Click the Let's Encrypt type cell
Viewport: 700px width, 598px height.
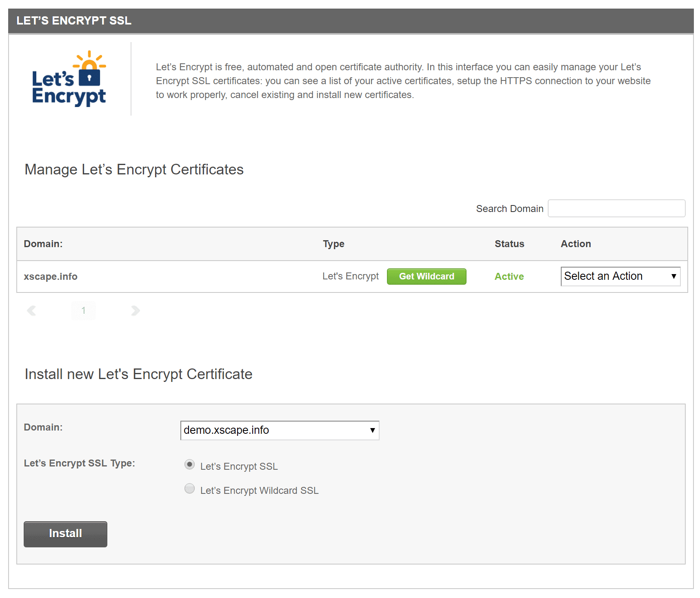point(351,277)
